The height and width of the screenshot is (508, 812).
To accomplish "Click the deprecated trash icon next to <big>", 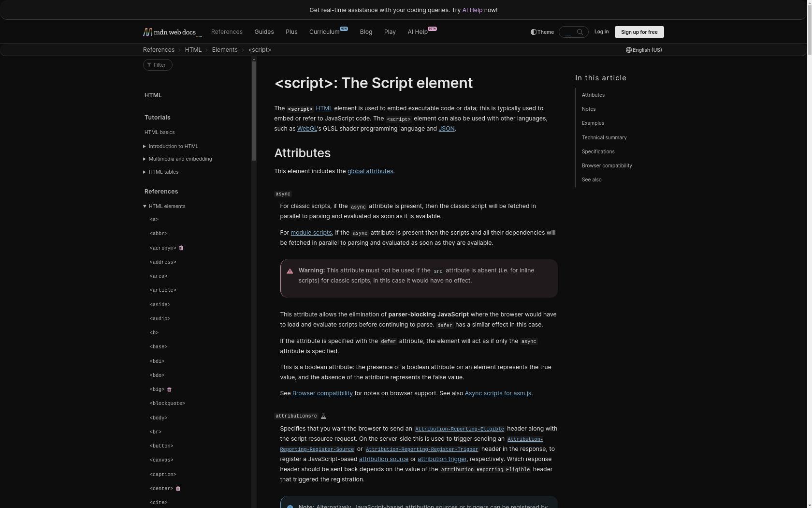I will tap(169, 389).
